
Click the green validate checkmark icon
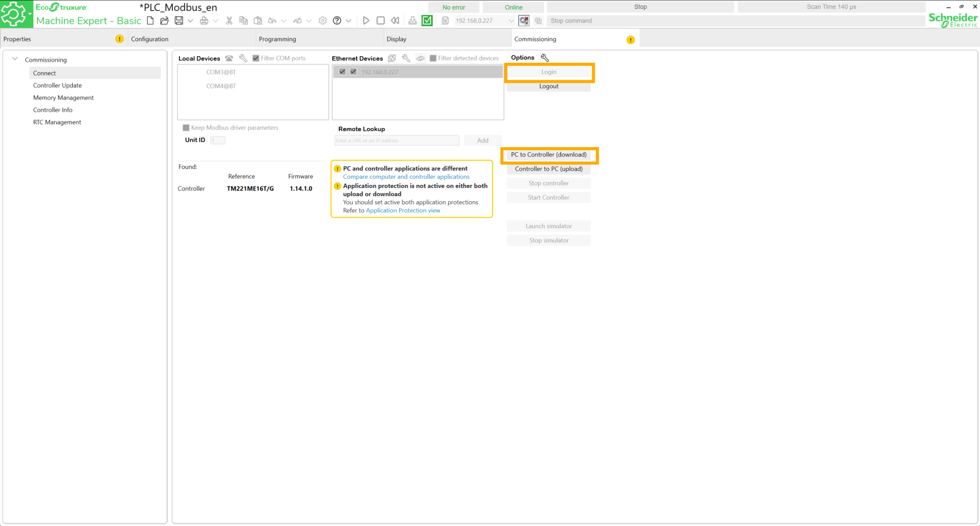427,21
